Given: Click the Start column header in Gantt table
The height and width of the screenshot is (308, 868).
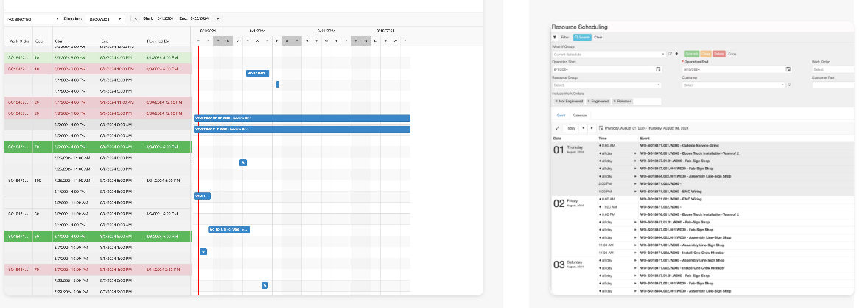Looking at the screenshot, I should (x=59, y=41).
